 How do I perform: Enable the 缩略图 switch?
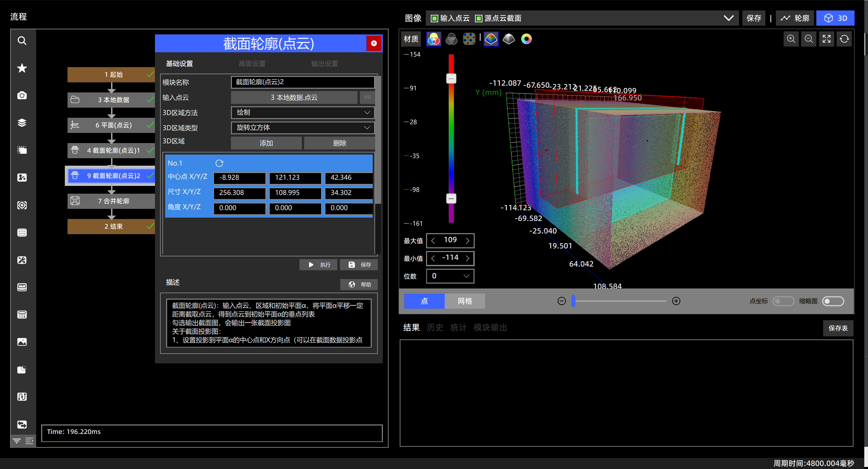click(x=833, y=301)
